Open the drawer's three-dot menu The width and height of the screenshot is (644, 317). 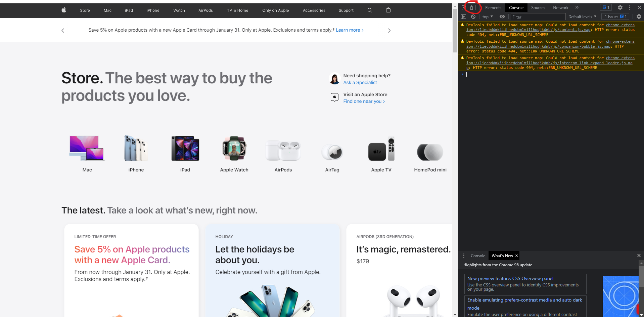[x=464, y=256]
